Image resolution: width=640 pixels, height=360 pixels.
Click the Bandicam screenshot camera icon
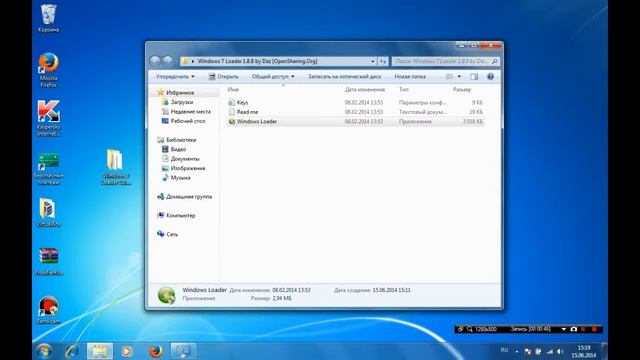pos(573,329)
